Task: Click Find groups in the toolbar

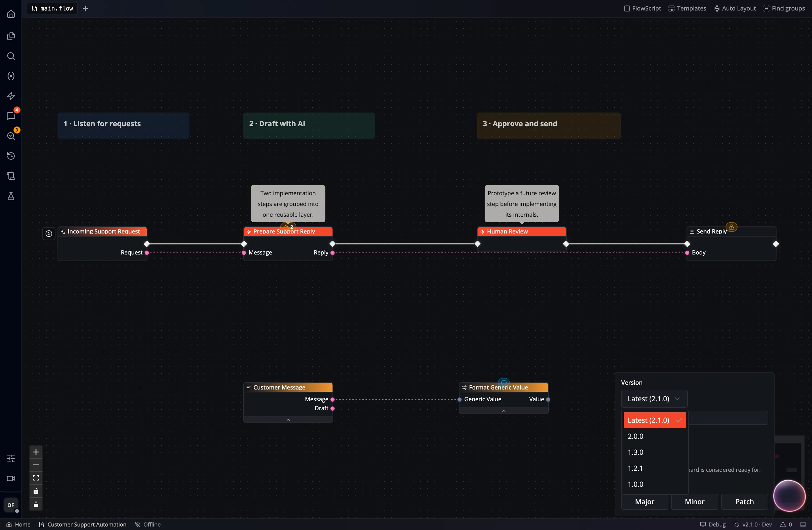Action: tap(784, 8)
